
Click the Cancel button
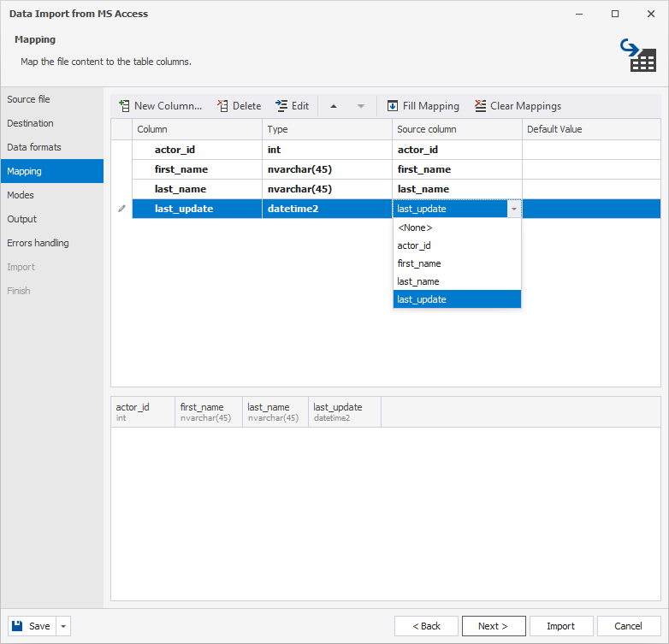[x=629, y=626]
